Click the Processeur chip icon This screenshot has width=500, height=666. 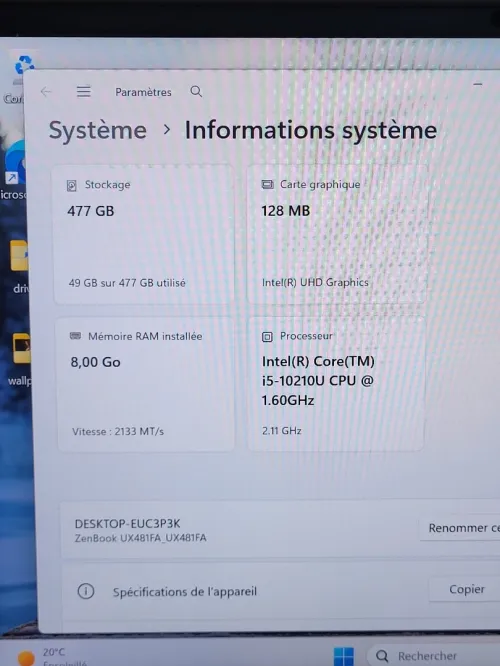(267, 337)
